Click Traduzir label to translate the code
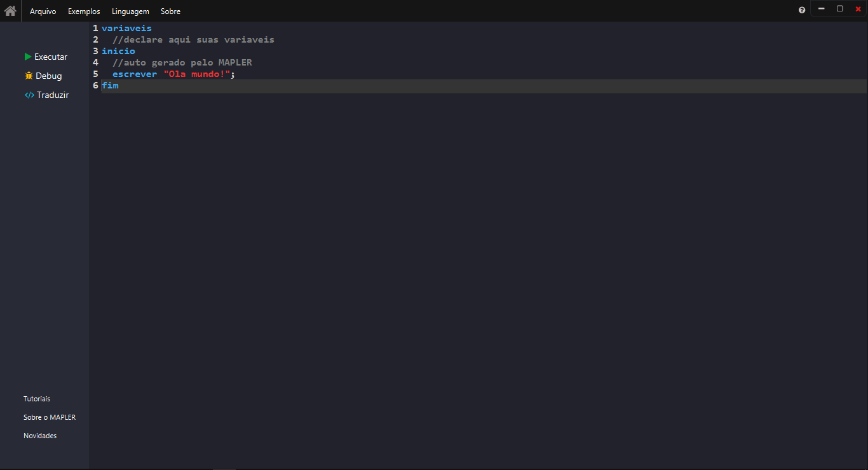Image resolution: width=868 pixels, height=470 pixels. click(53, 95)
